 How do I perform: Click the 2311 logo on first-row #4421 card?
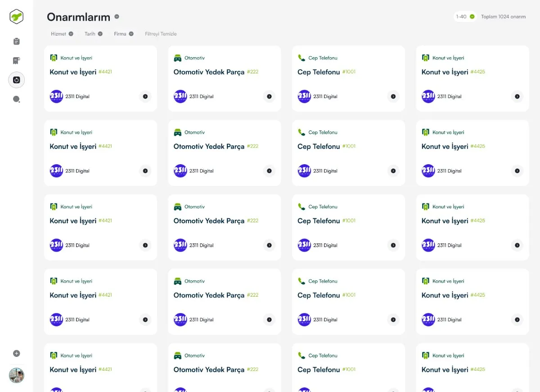tap(56, 96)
